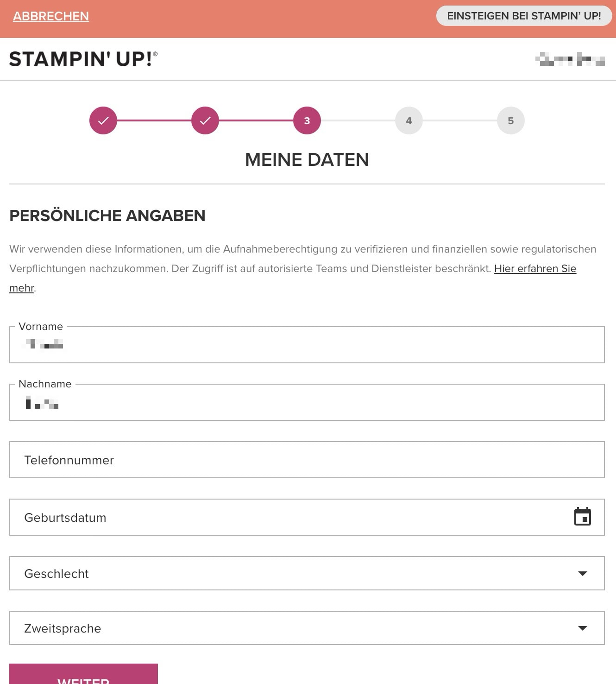Click the blurred account name in header

pos(570,59)
